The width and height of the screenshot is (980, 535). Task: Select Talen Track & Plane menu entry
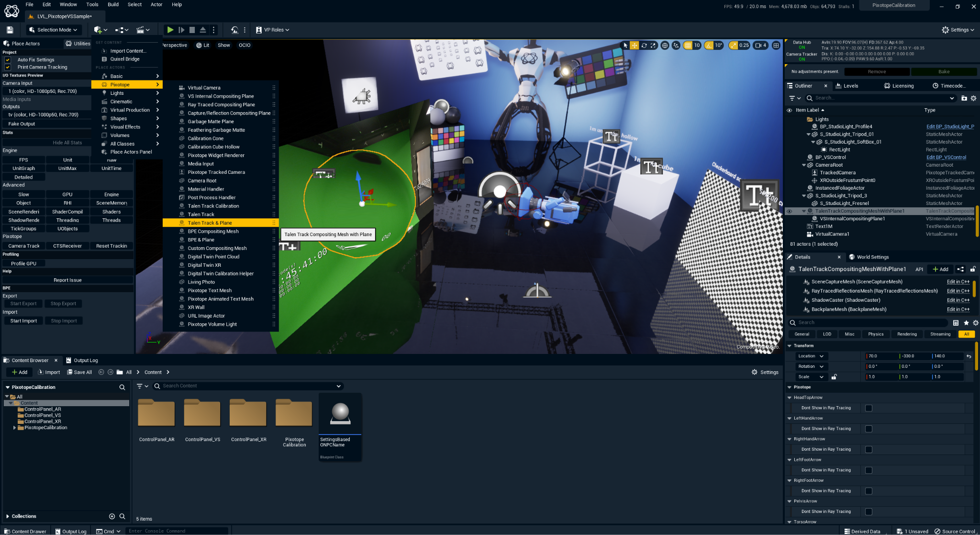click(x=210, y=223)
